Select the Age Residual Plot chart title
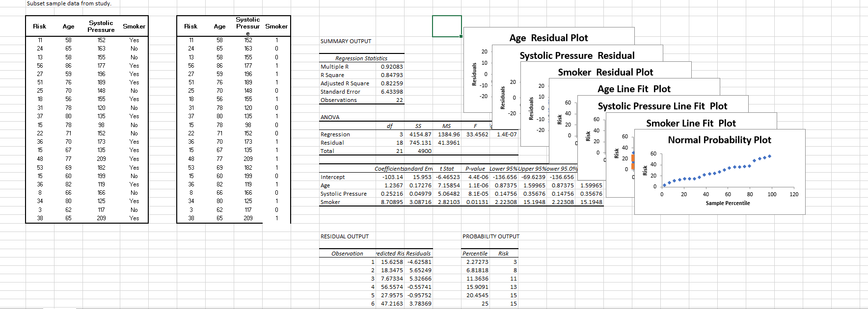Image resolution: width=868 pixels, height=309 pixels. [x=548, y=38]
